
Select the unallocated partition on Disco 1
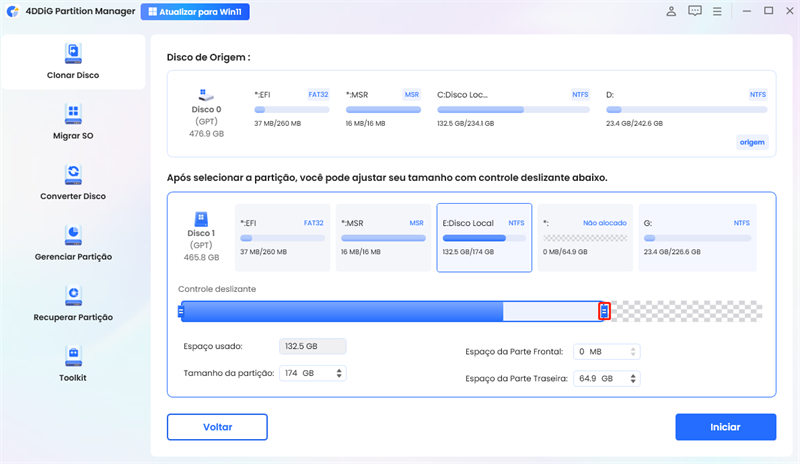582,240
